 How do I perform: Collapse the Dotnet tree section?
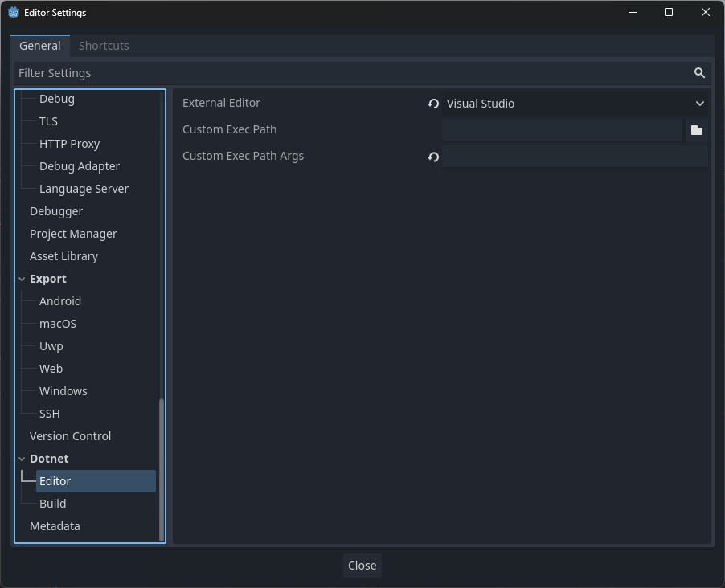pyautogui.click(x=22, y=459)
